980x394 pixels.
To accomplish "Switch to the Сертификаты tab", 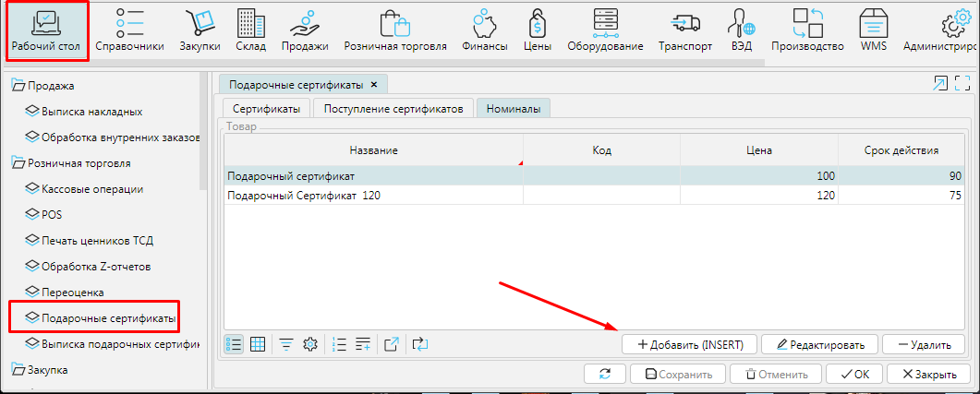I will coord(266,108).
